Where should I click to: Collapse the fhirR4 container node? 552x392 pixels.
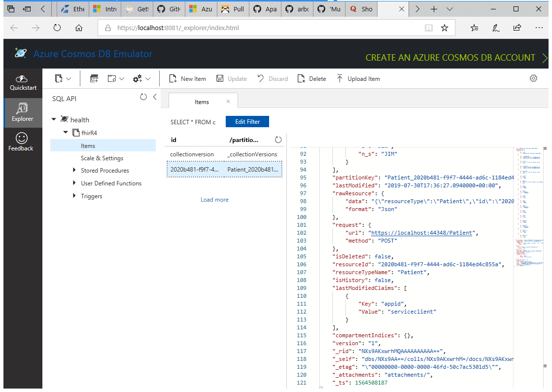[x=66, y=132]
